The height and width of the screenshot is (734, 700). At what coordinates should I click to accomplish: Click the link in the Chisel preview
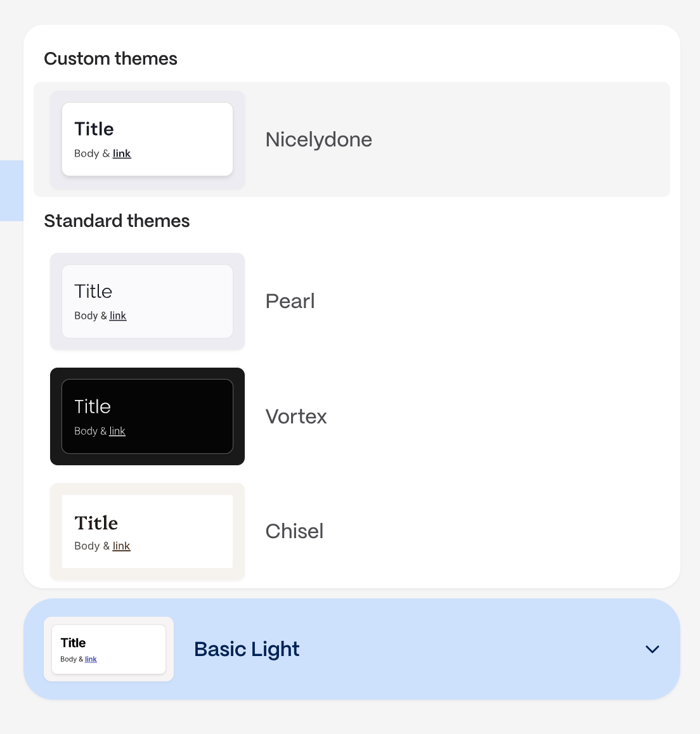pyautogui.click(x=121, y=546)
